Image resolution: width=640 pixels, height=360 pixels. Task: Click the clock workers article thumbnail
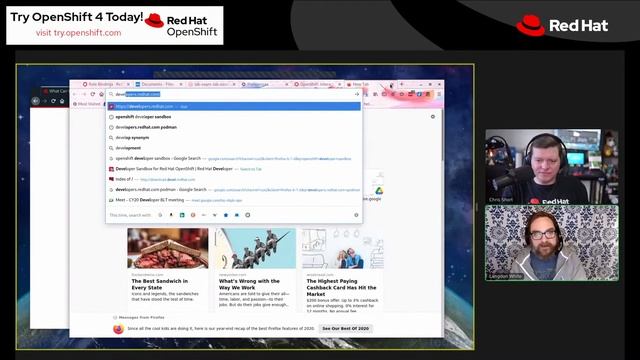tap(255, 248)
